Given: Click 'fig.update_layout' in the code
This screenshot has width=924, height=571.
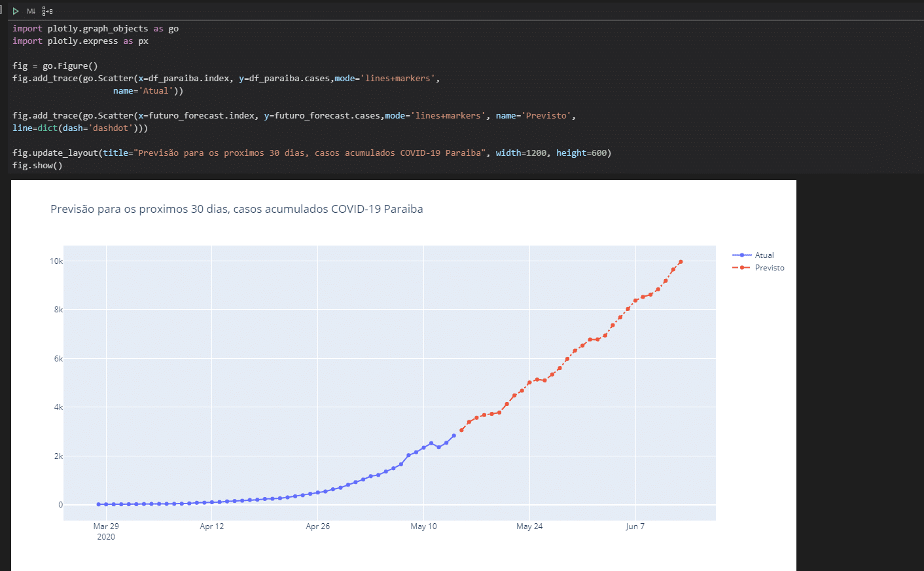Looking at the screenshot, I should pyautogui.click(x=55, y=153).
